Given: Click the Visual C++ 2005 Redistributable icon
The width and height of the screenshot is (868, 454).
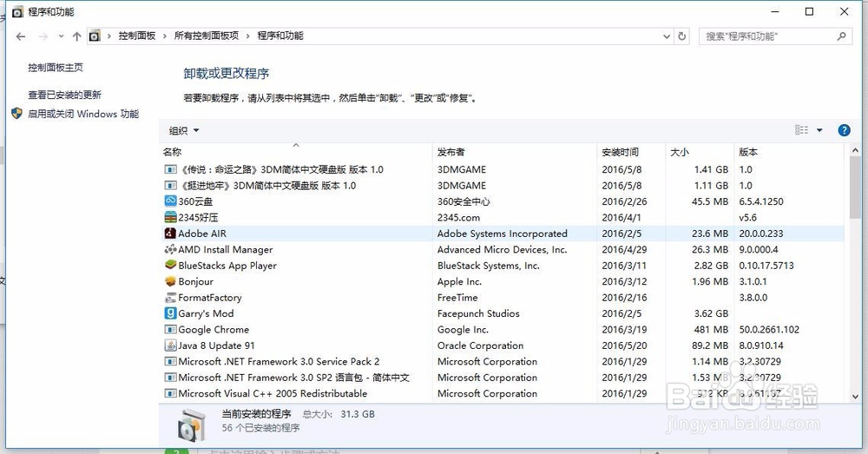Looking at the screenshot, I should [170, 393].
